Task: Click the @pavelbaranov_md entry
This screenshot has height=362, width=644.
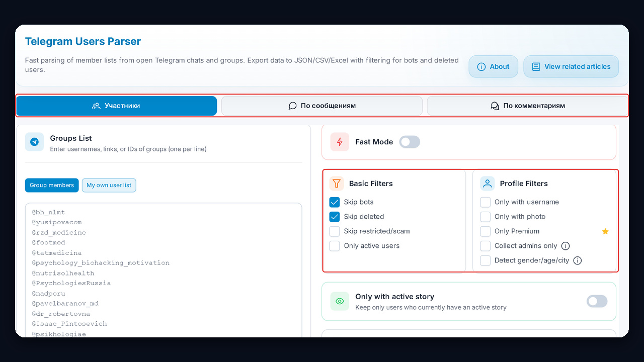Action: [65, 304]
